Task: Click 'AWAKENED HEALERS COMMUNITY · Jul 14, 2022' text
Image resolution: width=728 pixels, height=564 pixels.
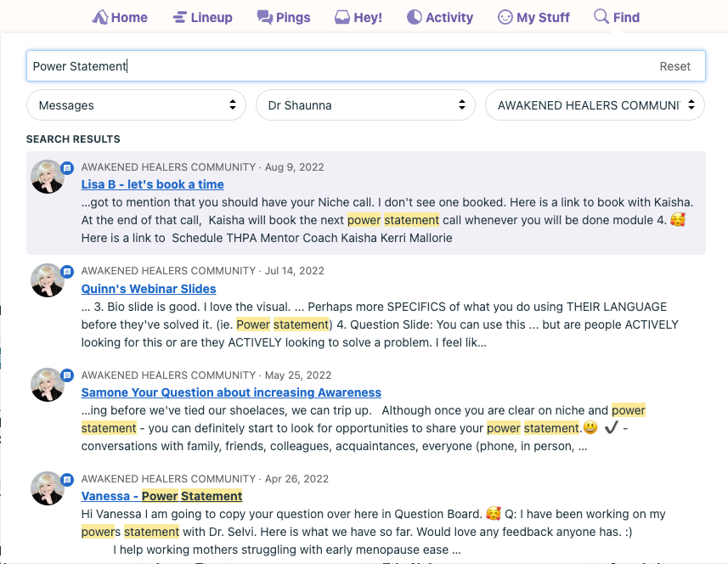Action: [x=202, y=271]
